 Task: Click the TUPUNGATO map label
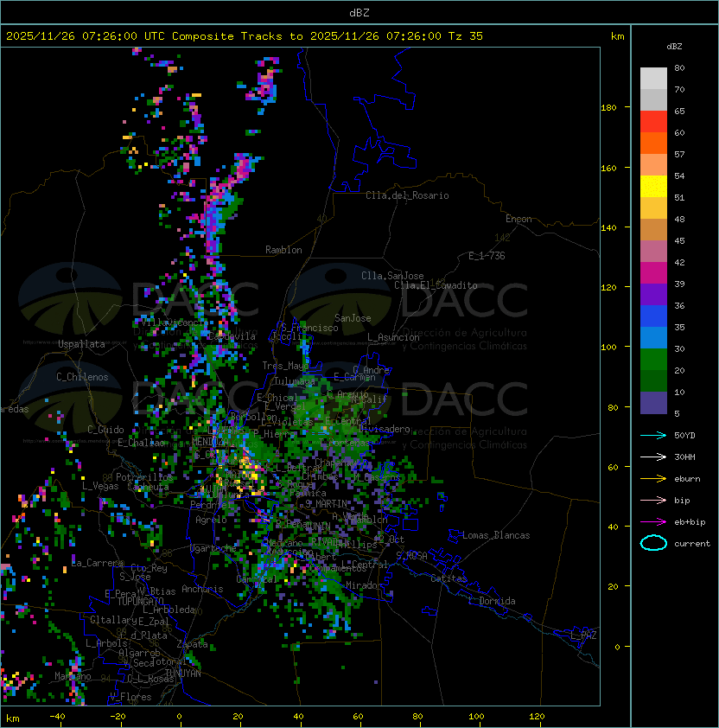(x=140, y=601)
